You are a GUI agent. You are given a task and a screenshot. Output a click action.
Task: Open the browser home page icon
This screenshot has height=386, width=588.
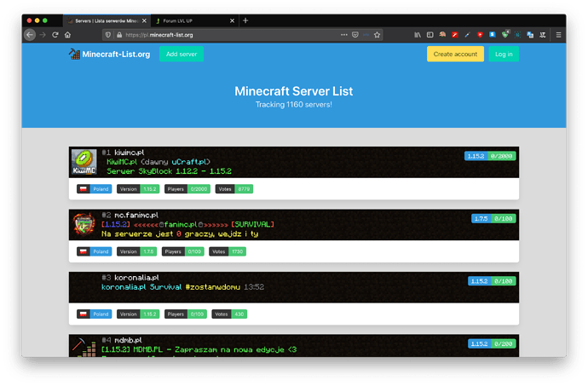[67, 35]
